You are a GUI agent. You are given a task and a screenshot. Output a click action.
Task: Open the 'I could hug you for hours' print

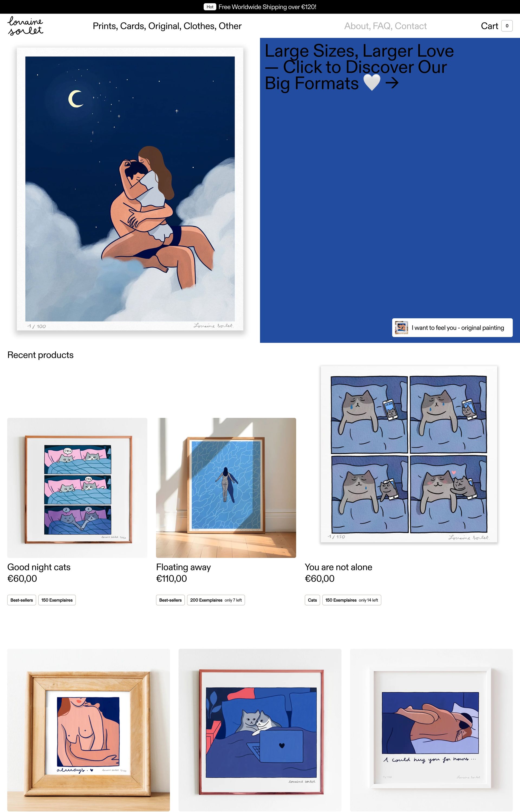pyautogui.click(x=431, y=730)
